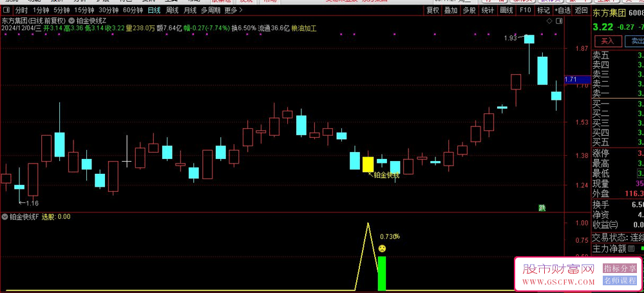644x293 pixels.
Task: Click the 换手 turnover row
Action: click(618, 205)
